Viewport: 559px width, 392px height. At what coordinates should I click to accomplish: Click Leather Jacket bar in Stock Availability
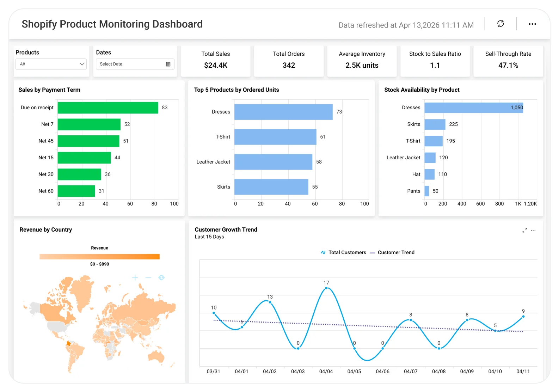[x=430, y=158]
